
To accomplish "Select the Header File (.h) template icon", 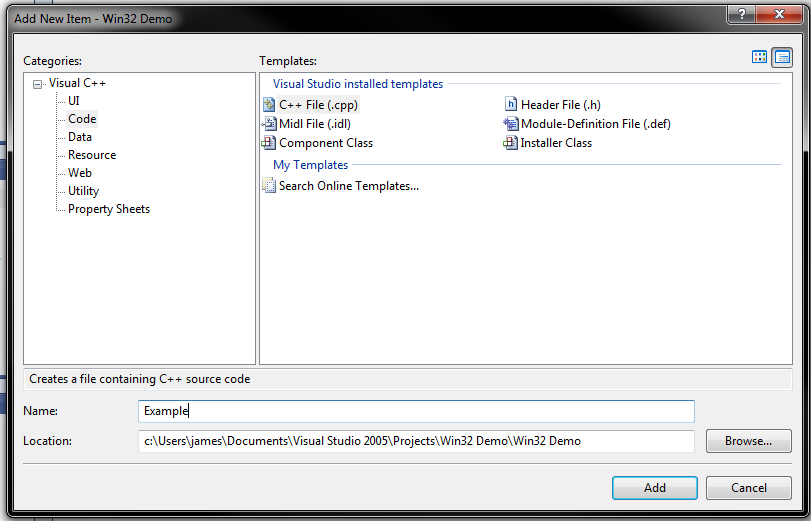I will tap(511, 105).
